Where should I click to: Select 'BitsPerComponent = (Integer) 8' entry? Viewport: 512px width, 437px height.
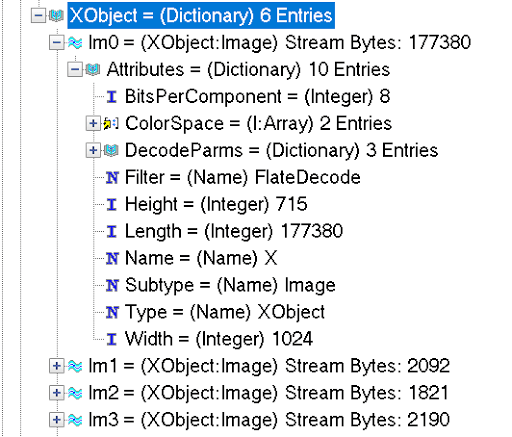tap(257, 97)
